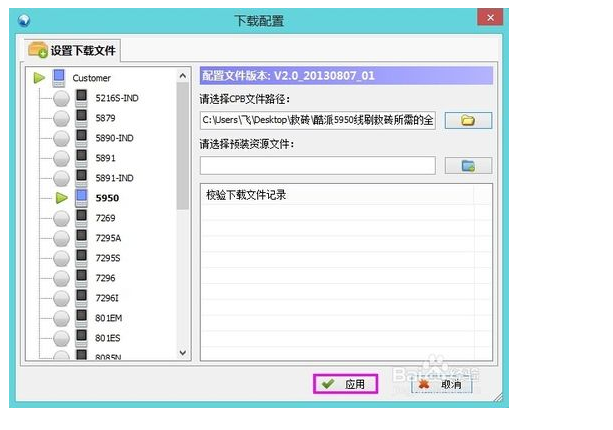
Task: Click the 请选择预装资源文件 label
Action: tap(247, 144)
